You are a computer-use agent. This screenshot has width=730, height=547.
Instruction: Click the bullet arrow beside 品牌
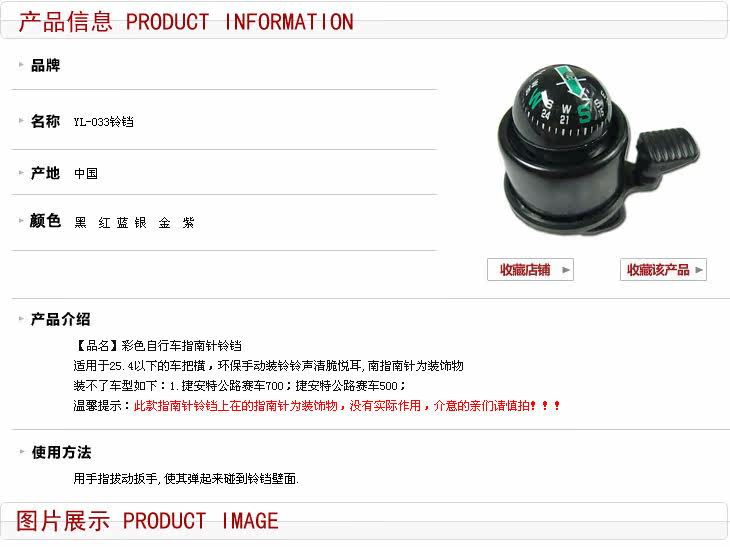pyautogui.click(x=21, y=65)
